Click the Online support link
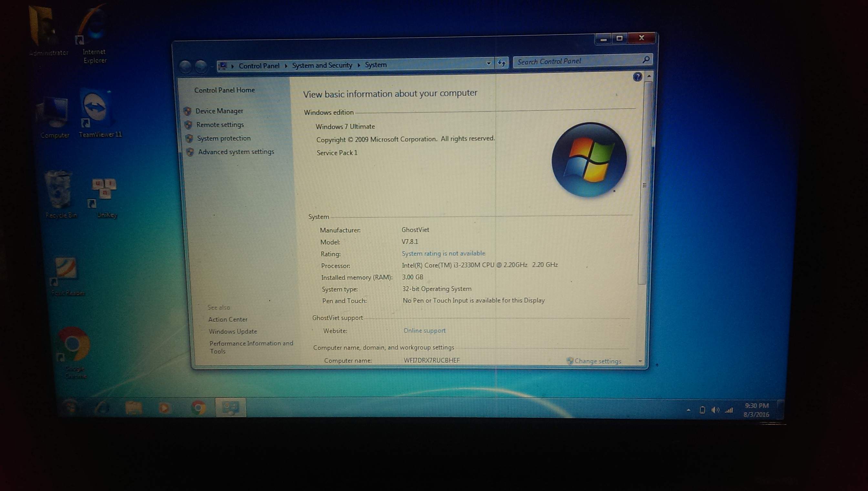The height and width of the screenshot is (491, 868). click(x=424, y=330)
